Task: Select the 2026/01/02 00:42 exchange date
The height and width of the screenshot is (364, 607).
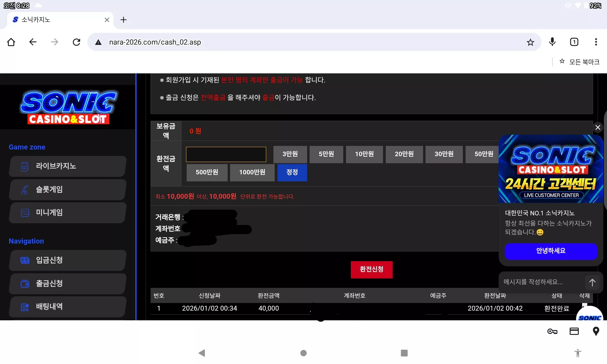Action: click(x=495, y=308)
